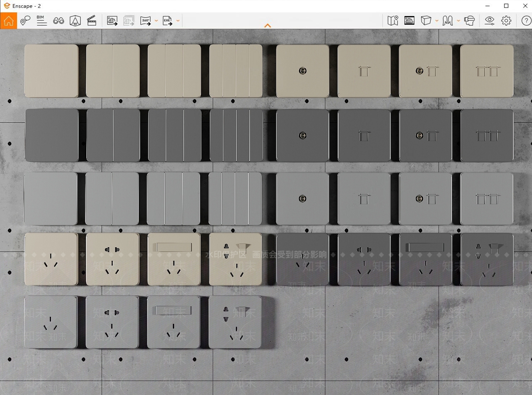Select the projection cube icon
The height and width of the screenshot is (395, 532).
click(x=426, y=21)
